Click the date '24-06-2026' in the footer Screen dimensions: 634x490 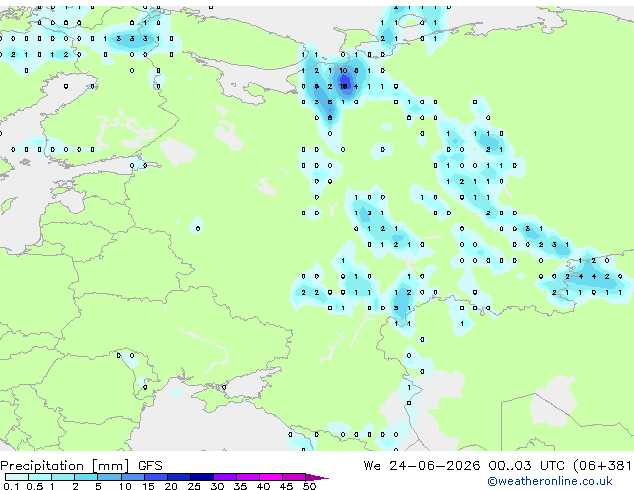pos(435,466)
